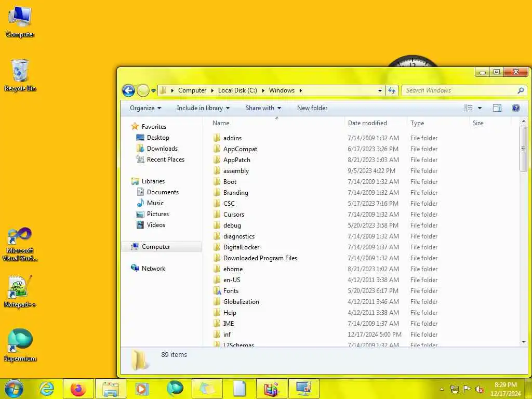Screen dimensions: 532x399
Task: Open the Notepad++ desktop shortcut
Action: coord(20,292)
